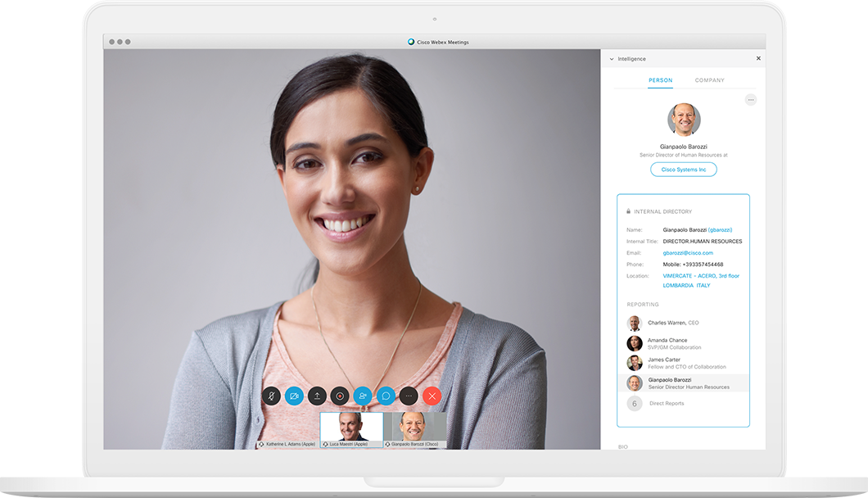This screenshot has height=498, width=868.
Task: Select Luca Maestri video thumbnail
Action: click(x=351, y=427)
